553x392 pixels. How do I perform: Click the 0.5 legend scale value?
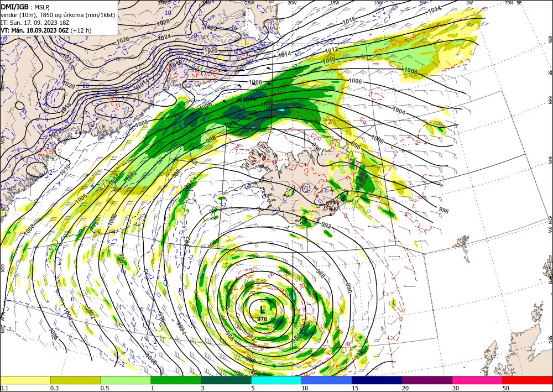[105, 388]
